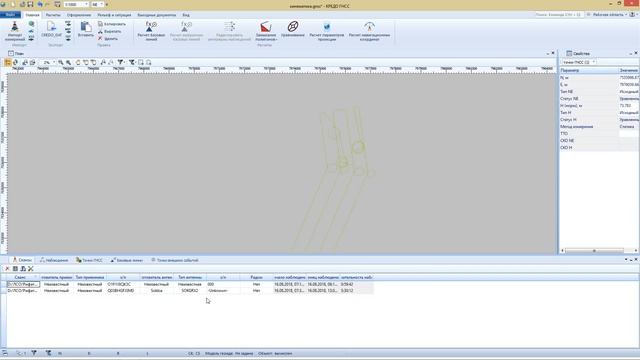Run Расчет базовых линий

click(151, 31)
